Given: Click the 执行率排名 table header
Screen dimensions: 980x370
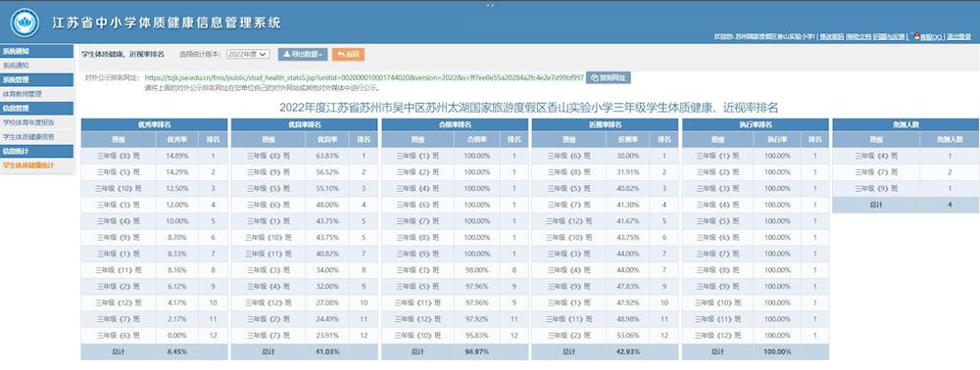Looking at the screenshot, I should pyautogui.click(x=755, y=124).
